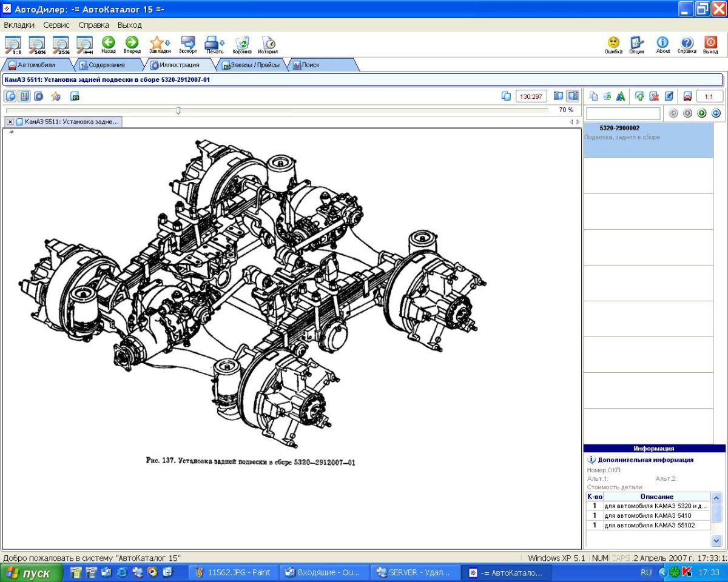Click the 1:1 box in parts toolbar

click(709, 96)
